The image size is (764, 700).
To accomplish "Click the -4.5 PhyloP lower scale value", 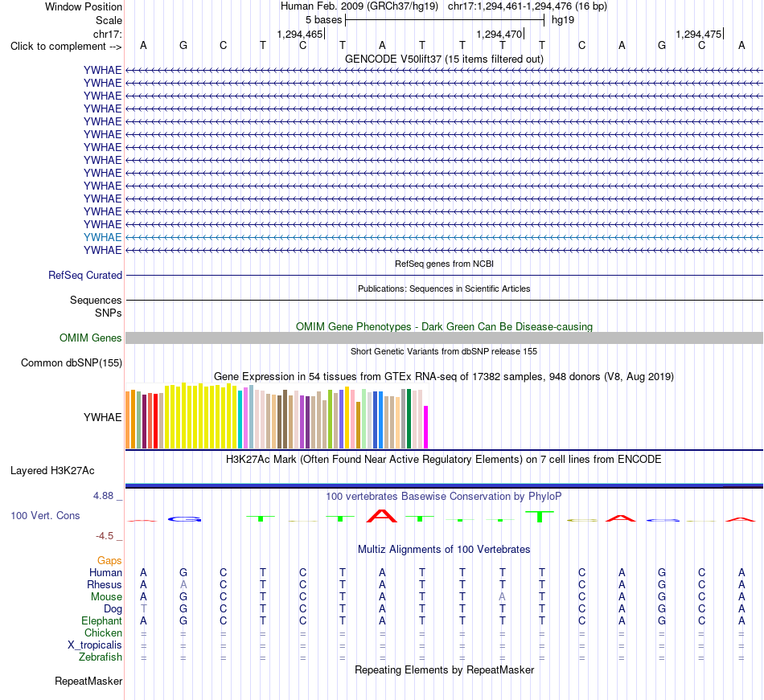I will point(105,536).
